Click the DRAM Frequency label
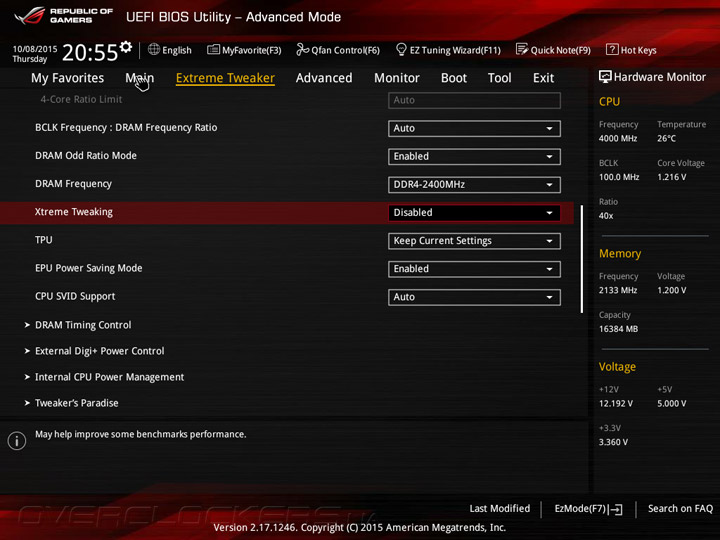This screenshot has width=720, height=540. [73, 184]
